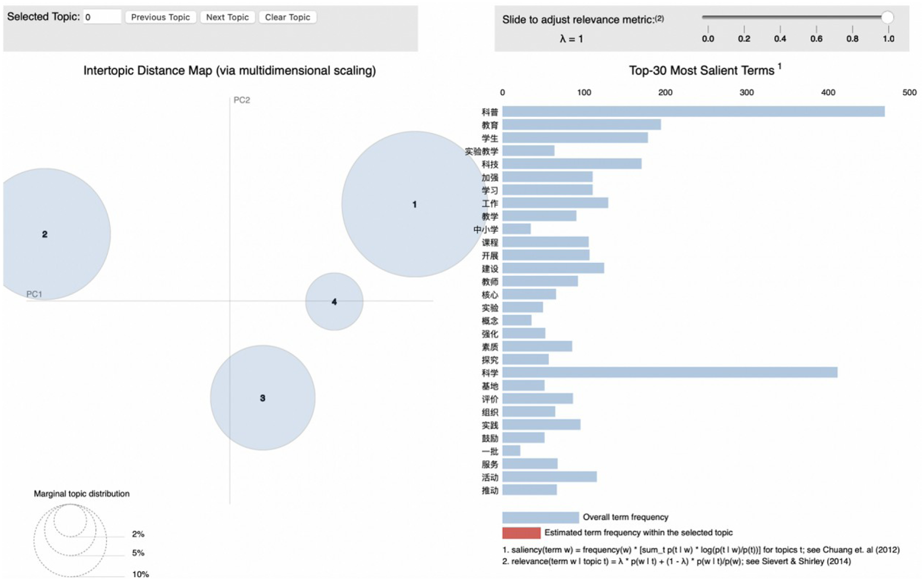Focus the Selected Topic number field
The image size is (924, 581).
[102, 17]
